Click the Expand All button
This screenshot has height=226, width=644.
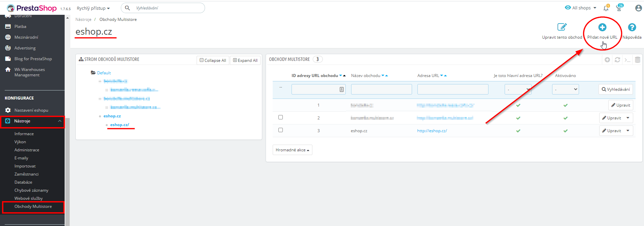tap(245, 60)
